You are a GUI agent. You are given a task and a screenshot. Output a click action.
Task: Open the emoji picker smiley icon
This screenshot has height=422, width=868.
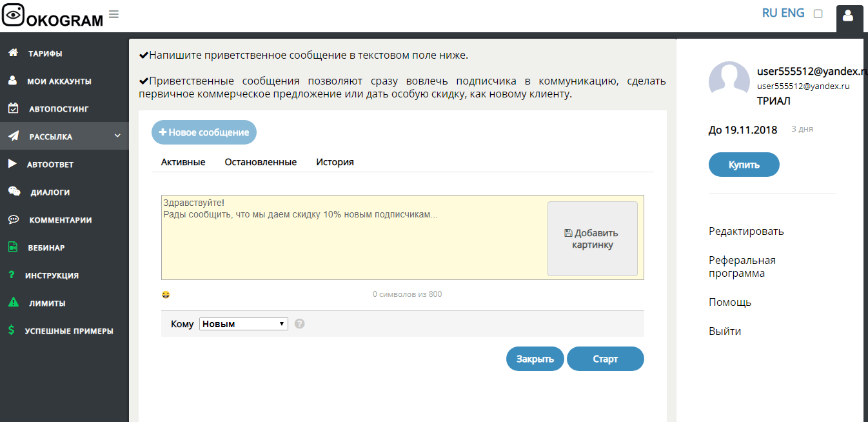click(x=166, y=295)
